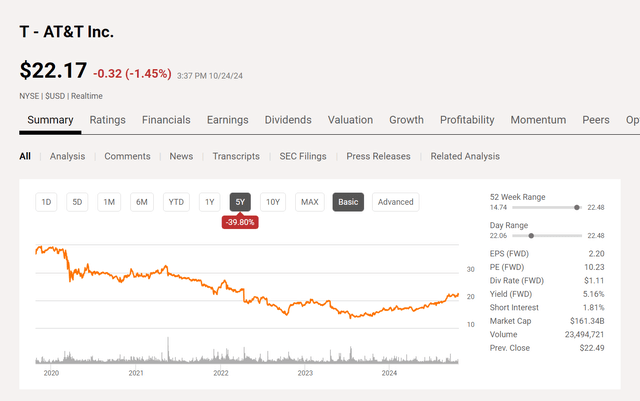The image size is (640, 401).
Task: Go to the Earnings tab
Action: (x=227, y=120)
